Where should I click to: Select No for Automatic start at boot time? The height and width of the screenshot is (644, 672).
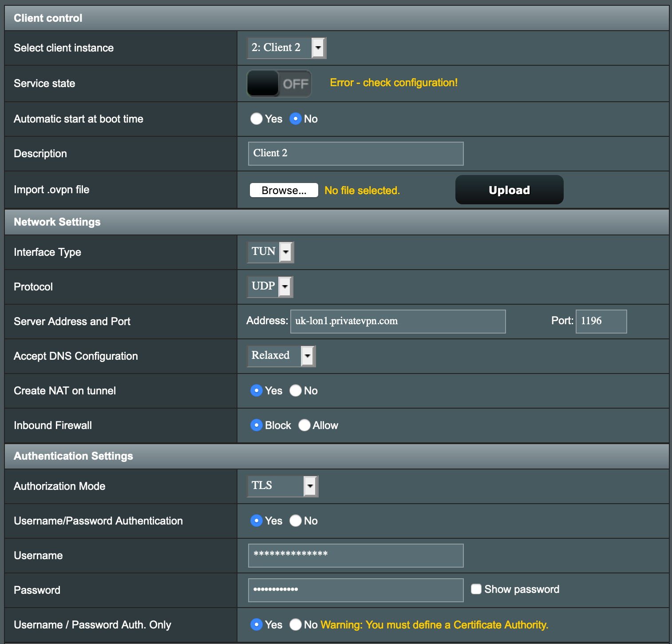coord(296,119)
